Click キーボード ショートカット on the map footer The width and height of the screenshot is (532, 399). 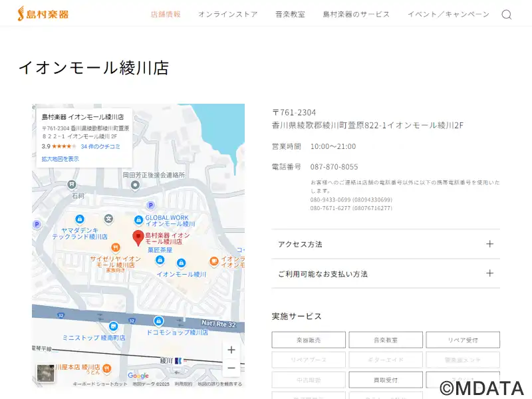tap(100, 384)
